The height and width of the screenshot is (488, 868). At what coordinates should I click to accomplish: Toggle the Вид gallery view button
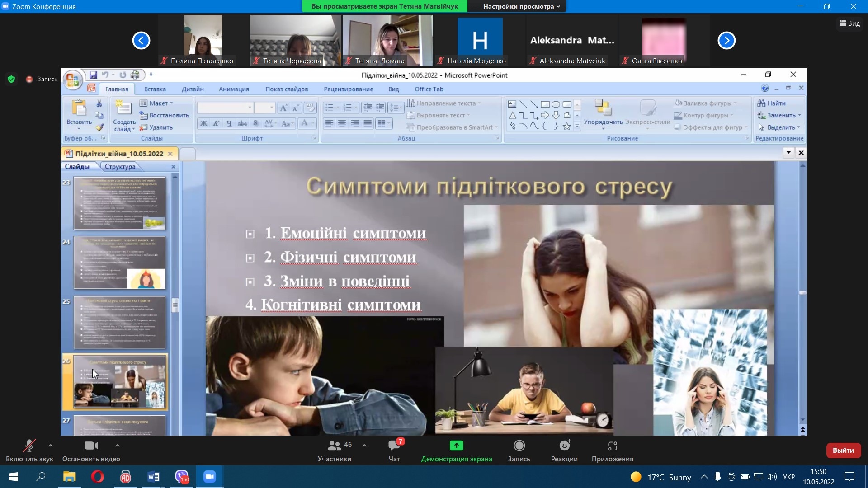click(x=849, y=23)
